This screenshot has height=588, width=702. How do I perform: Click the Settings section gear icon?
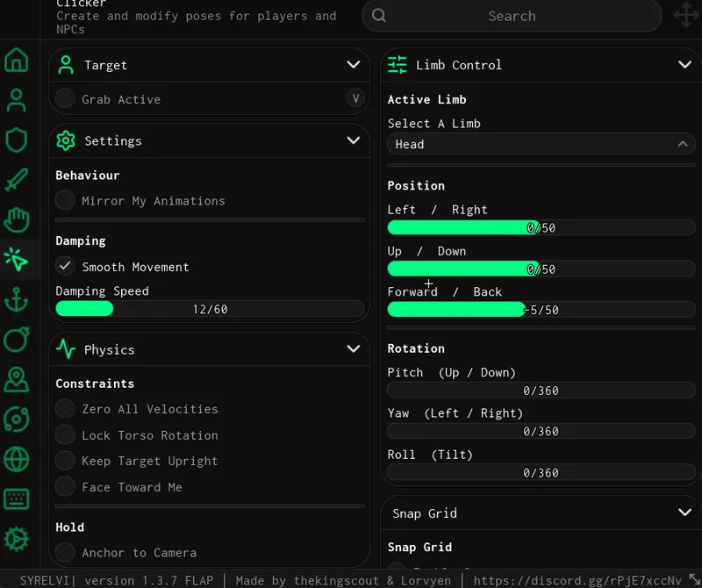pos(66,140)
